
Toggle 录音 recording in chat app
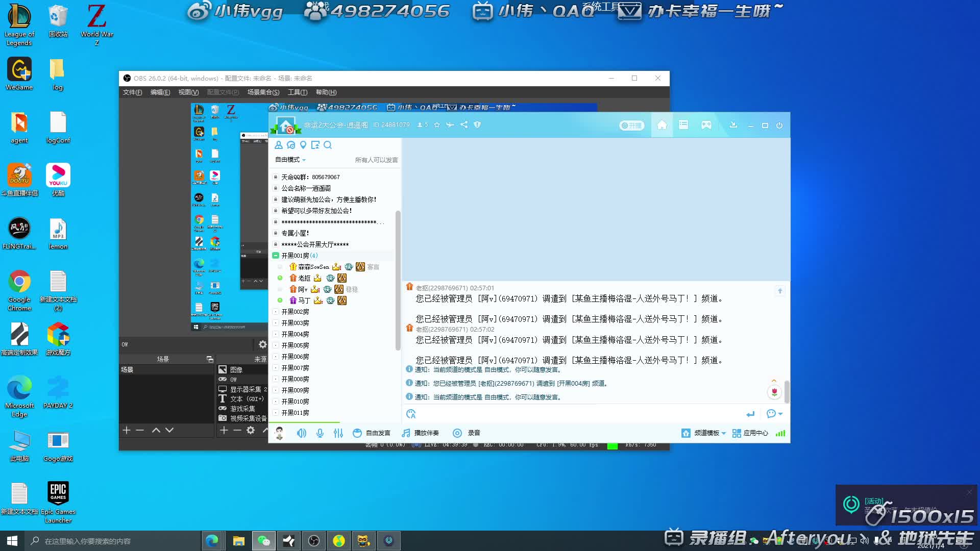(467, 433)
